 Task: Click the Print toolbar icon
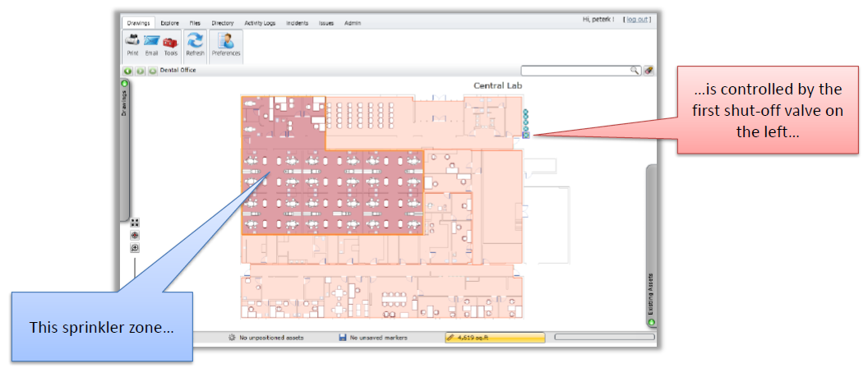coord(132,41)
